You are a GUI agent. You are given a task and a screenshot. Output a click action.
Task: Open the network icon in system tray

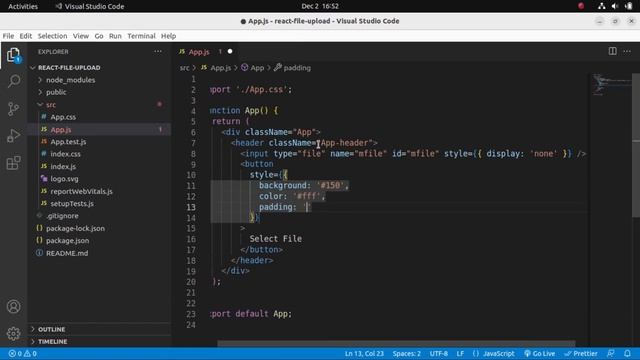601,6
